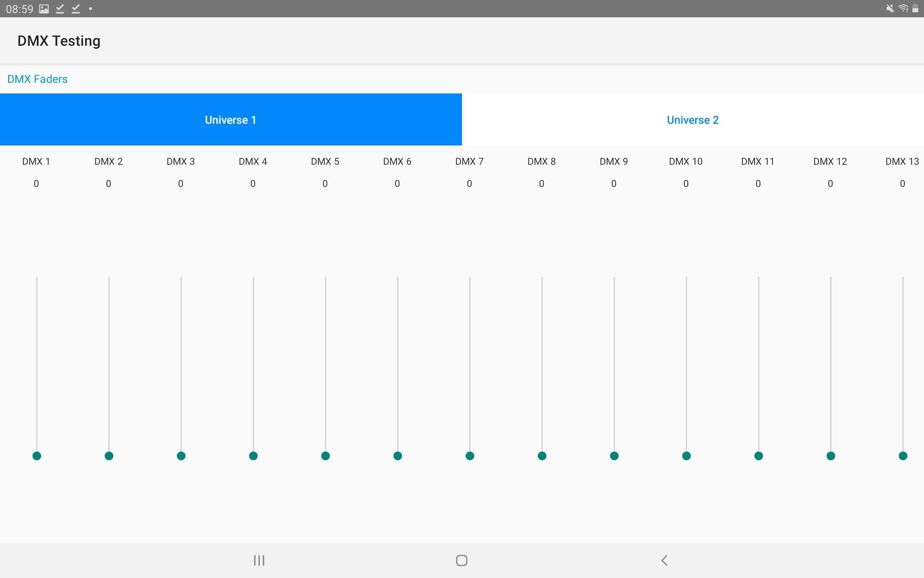Screen dimensions: 924x578
Task: Tap the Android home navigation icon
Action: tap(462, 560)
